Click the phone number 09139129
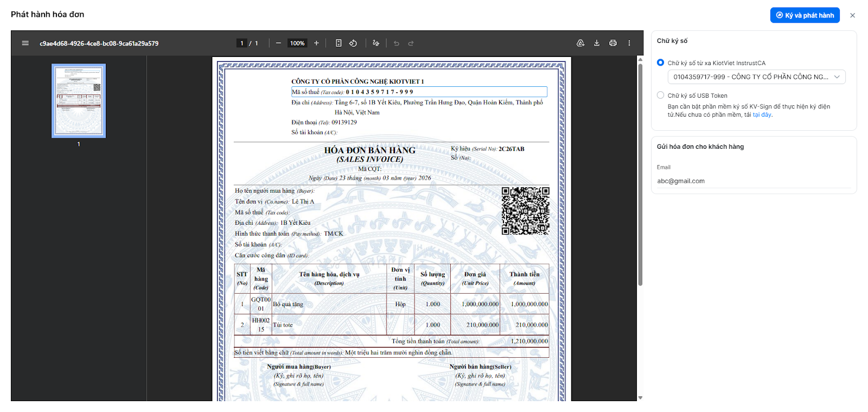Image resolution: width=868 pixels, height=412 pixels. 344,122
